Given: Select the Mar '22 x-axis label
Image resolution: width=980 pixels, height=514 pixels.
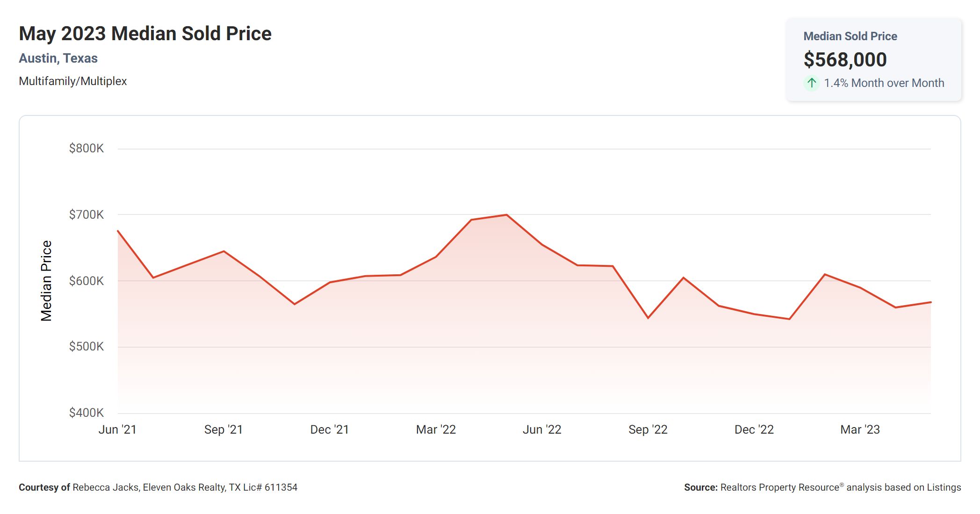Looking at the screenshot, I should click(x=436, y=430).
